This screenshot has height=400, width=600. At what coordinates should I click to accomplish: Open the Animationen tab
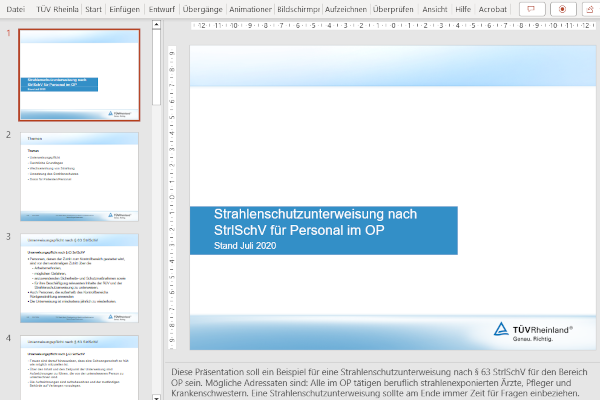(x=250, y=9)
